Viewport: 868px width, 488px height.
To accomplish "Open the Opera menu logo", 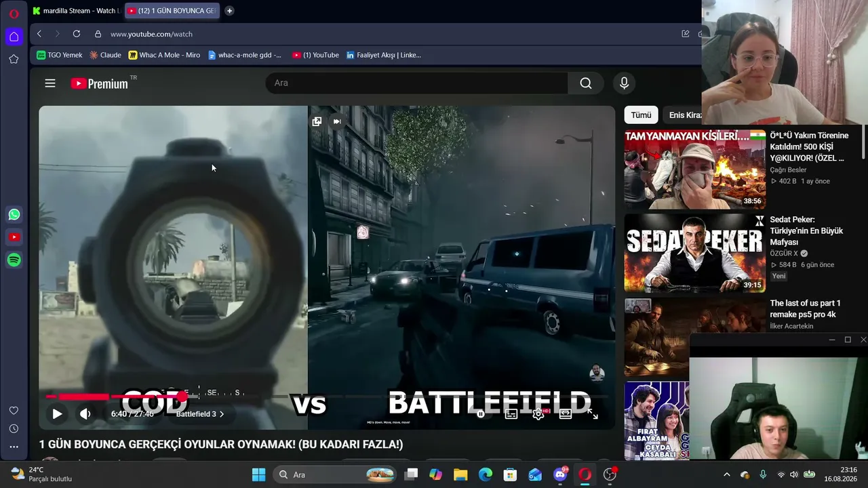I will [14, 14].
